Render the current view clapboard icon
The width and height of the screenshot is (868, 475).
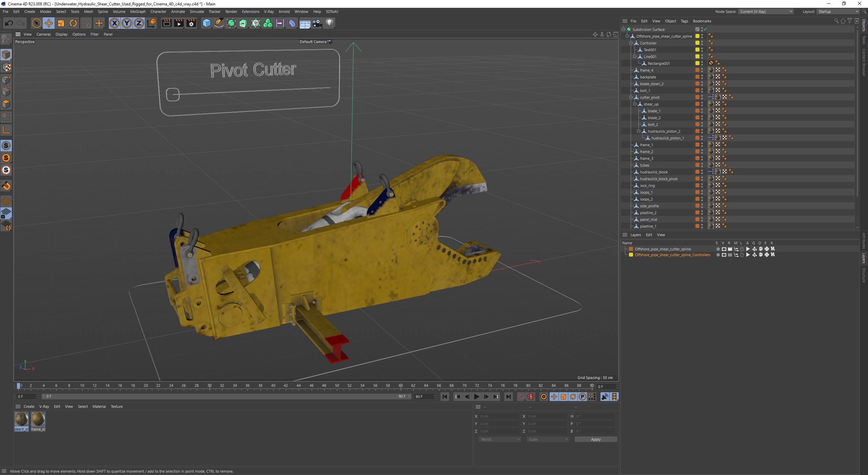pyautogui.click(x=166, y=23)
